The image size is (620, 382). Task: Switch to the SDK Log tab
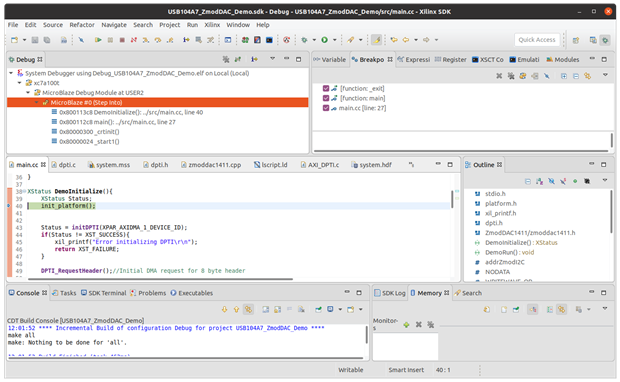click(390, 293)
